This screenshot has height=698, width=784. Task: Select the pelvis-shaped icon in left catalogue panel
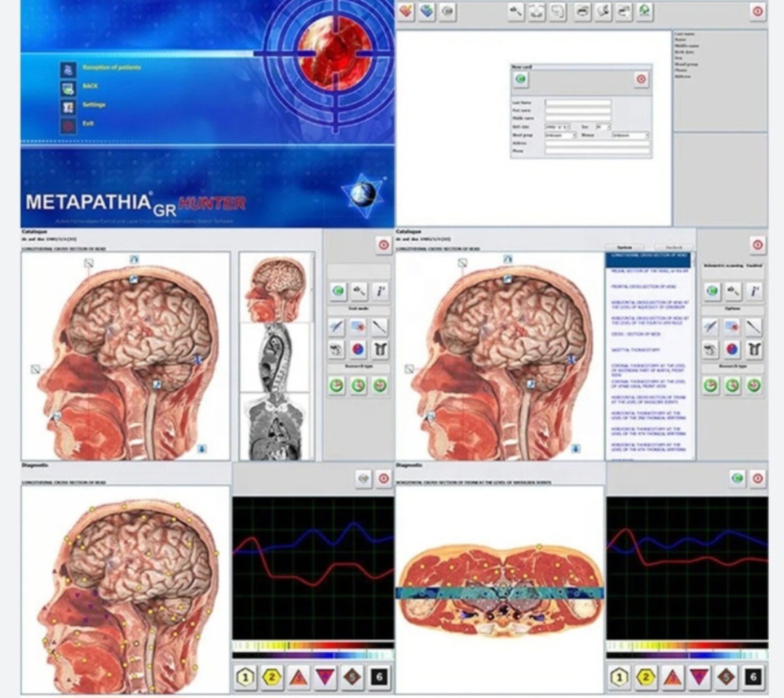click(380, 349)
